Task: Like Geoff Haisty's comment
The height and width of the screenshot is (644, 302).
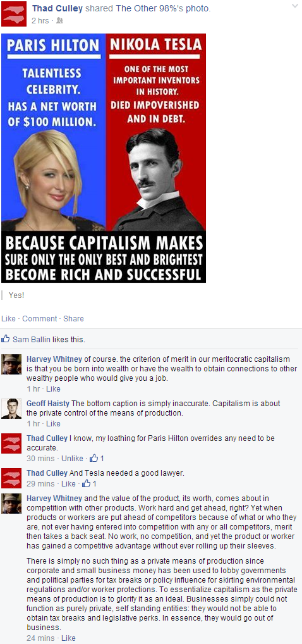Action: pyautogui.click(x=53, y=423)
